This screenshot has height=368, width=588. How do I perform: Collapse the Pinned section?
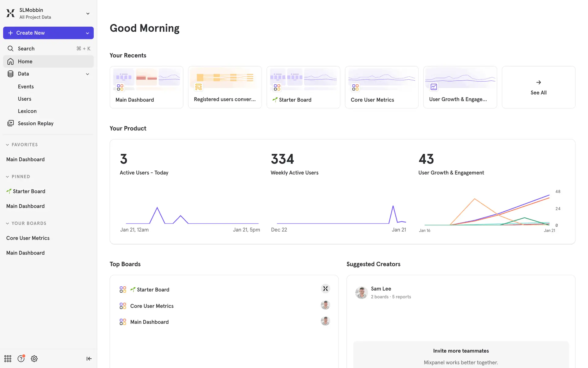(7, 177)
